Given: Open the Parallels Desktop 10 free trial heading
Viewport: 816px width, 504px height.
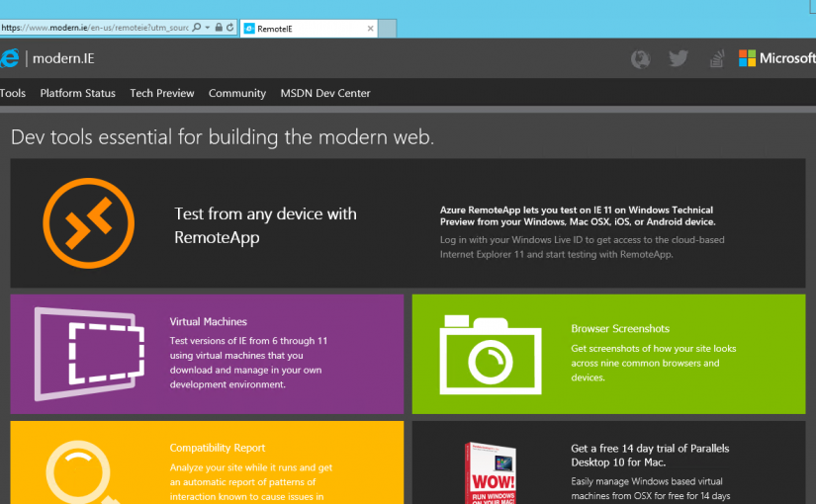Looking at the screenshot, I should point(650,456).
